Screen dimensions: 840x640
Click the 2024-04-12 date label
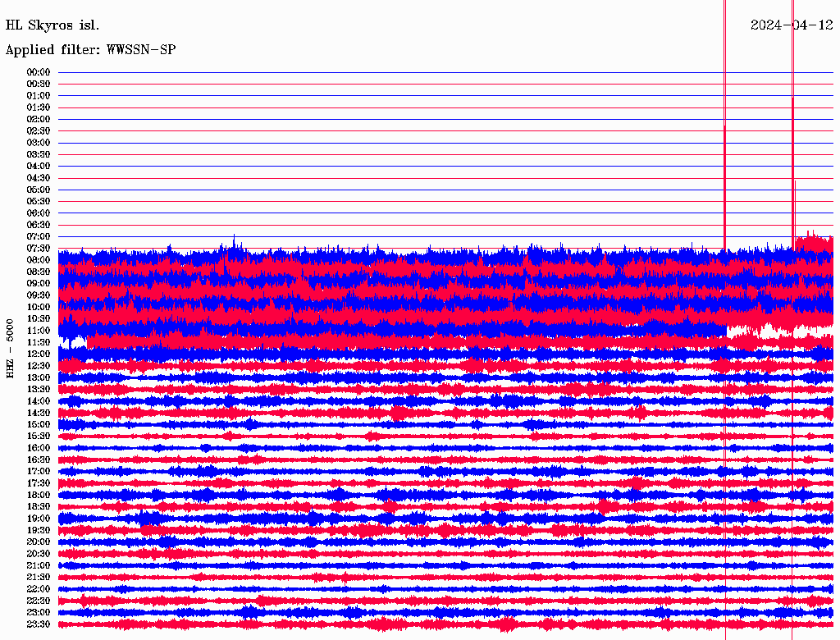click(x=792, y=25)
